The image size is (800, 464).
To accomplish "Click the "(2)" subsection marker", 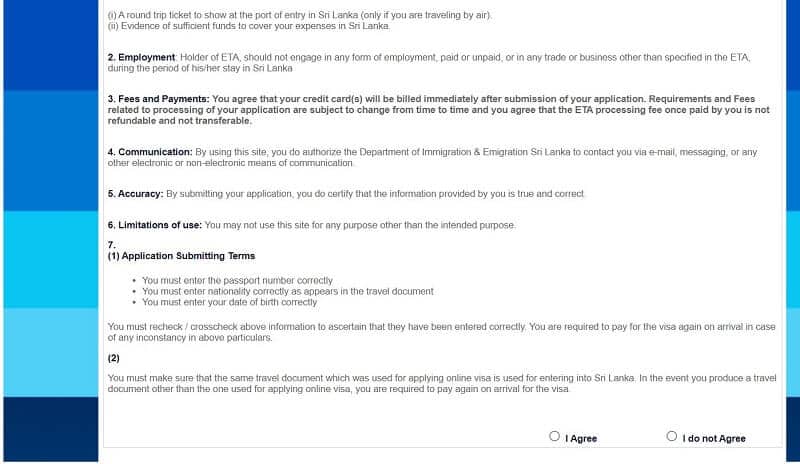I will 113,357.
